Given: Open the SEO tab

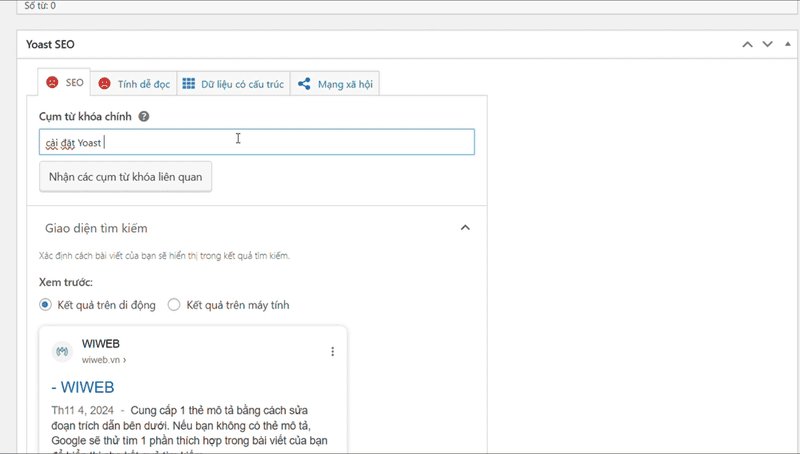Looking at the screenshot, I should (64, 83).
